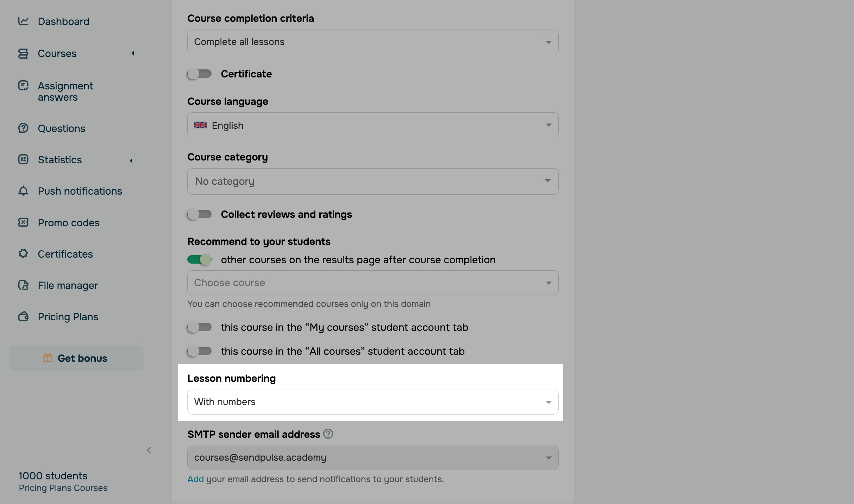Viewport: 854px width, 504px height.
Task: Open the Course language dropdown
Action: [x=372, y=125]
